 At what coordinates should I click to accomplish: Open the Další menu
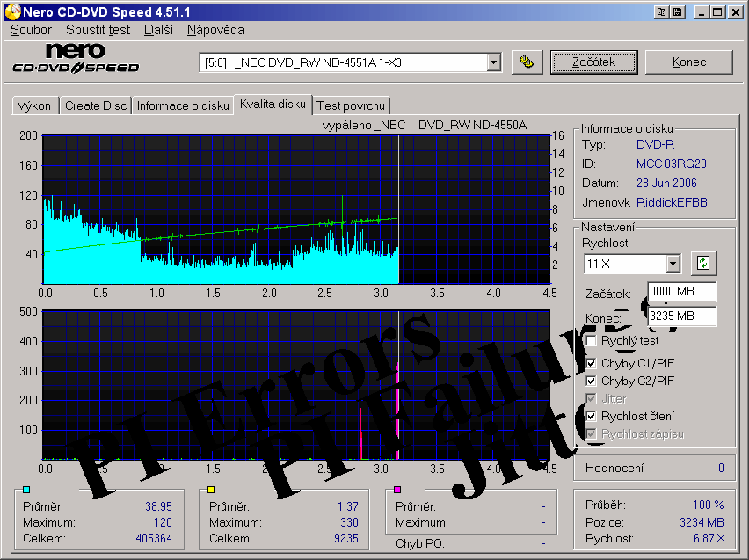point(158,30)
